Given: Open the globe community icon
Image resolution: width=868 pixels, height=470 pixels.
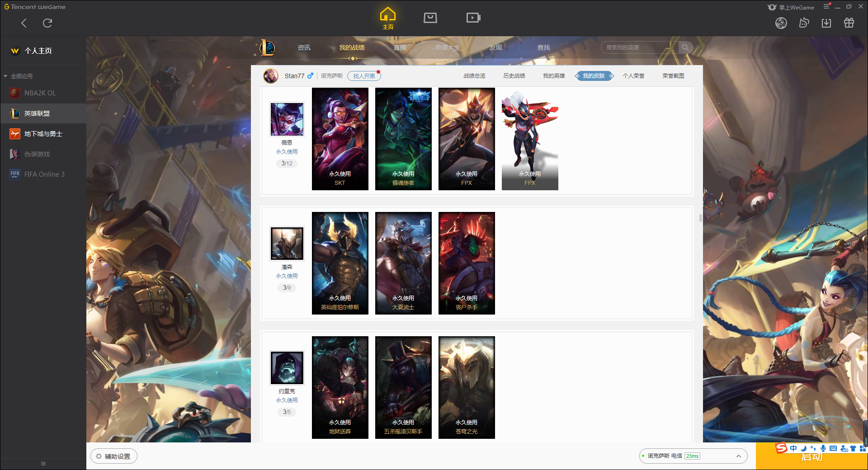Looking at the screenshot, I should click(x=781, y=23).
